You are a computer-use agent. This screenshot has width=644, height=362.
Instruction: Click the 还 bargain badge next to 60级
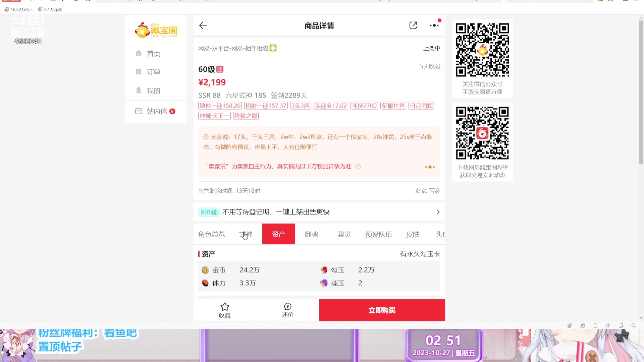point(220,69)
